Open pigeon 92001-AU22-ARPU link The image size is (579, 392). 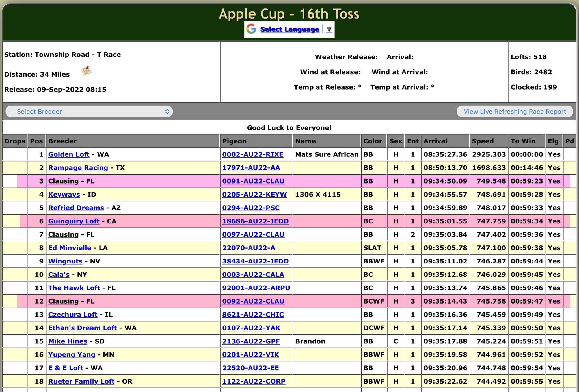(x=256, y=288)
